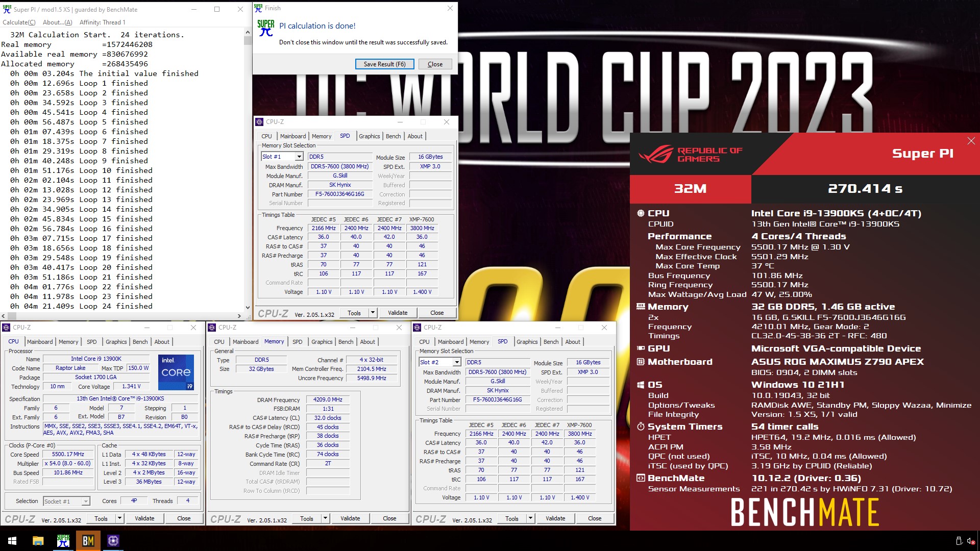
Task: Click Save Result (F6) button
Action: (385, 64)
